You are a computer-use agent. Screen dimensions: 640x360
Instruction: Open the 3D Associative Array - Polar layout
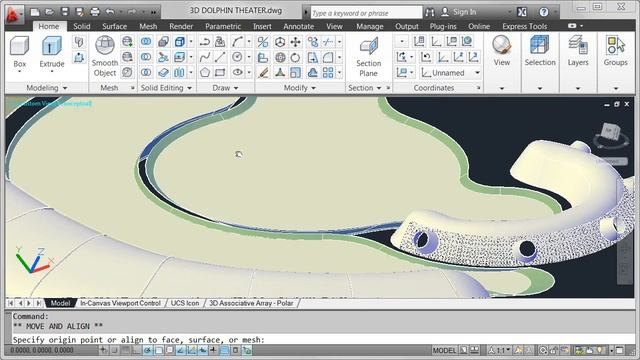tap(251, 303)
